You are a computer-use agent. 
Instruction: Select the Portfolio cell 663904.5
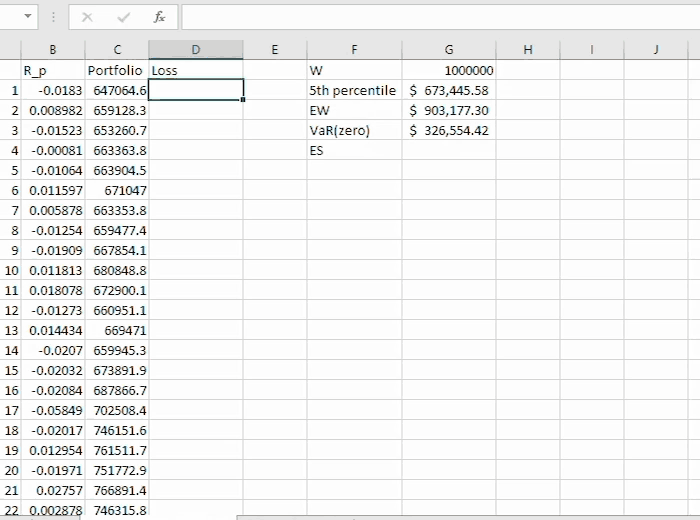(117, 170)
